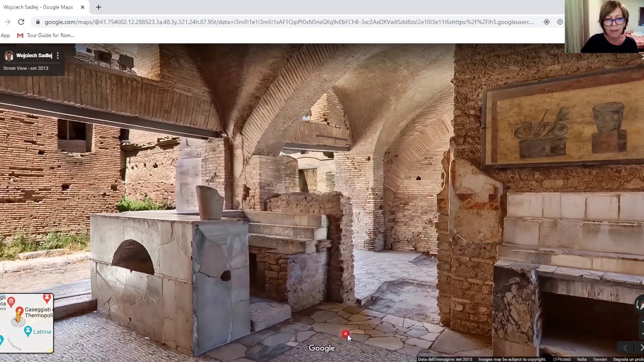Click Data dell'immagine set 2013 text

pyautogui.click(x=445, y=359)
